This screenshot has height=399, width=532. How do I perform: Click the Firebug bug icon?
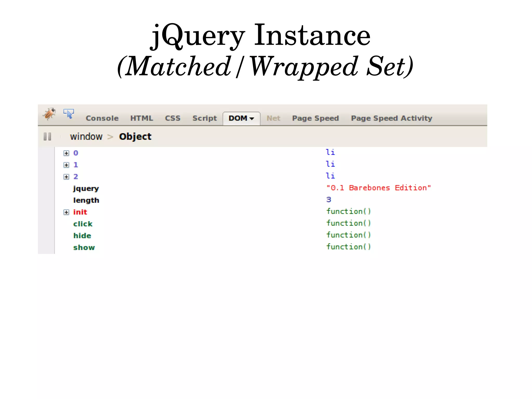pos(49,114)
